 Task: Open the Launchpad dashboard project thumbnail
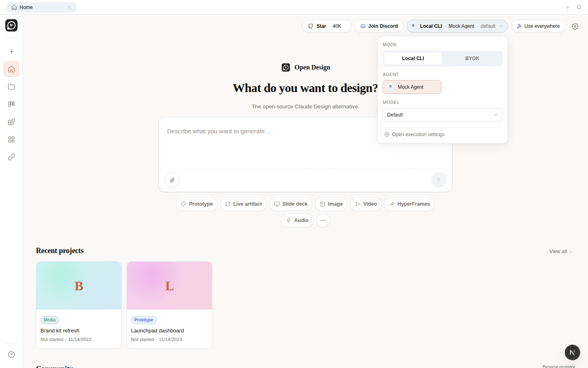point(169,286)
